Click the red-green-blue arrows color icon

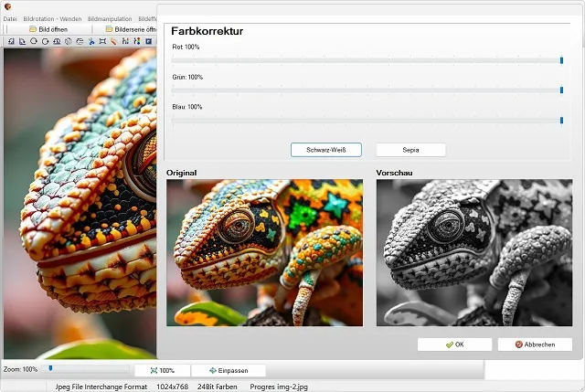click(x=137, y=41)
